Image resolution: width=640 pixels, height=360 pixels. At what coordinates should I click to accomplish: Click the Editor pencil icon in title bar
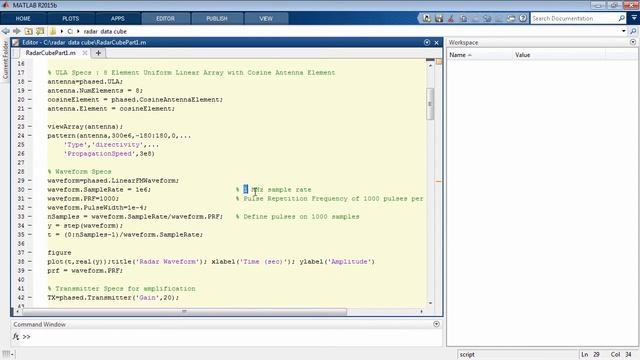coord(16,42)
